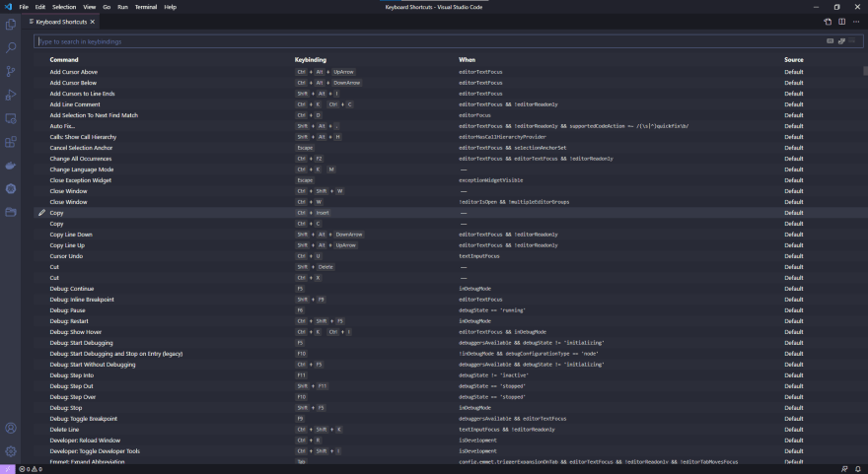
Task: Select 'Debug: Start Without Debugging' row
Action: click(448, 365)
